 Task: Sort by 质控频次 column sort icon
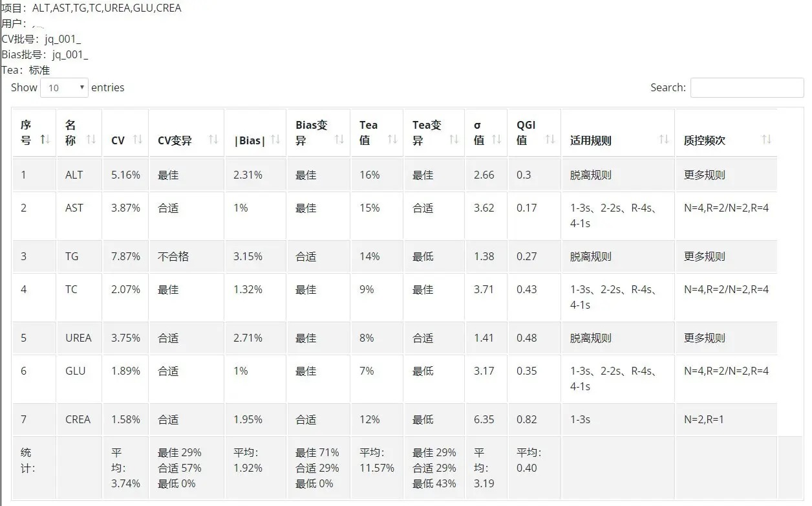pos(767,139)
